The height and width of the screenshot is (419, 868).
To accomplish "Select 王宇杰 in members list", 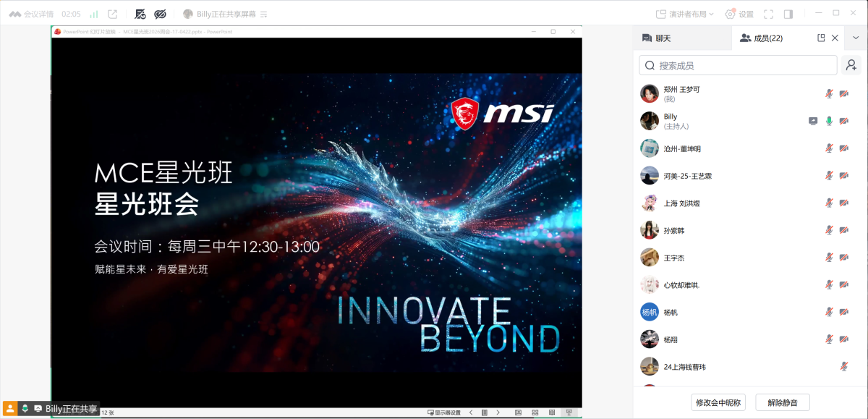I will pyautogui.click(x=749, y=258).
